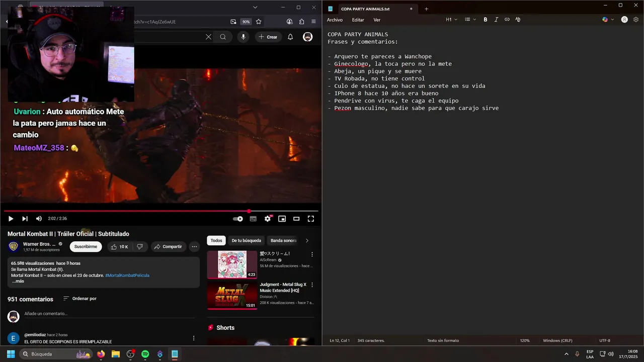Open the Archivo menu in Notepad
This screenshot has height=362, width=644.
(335, 20)
